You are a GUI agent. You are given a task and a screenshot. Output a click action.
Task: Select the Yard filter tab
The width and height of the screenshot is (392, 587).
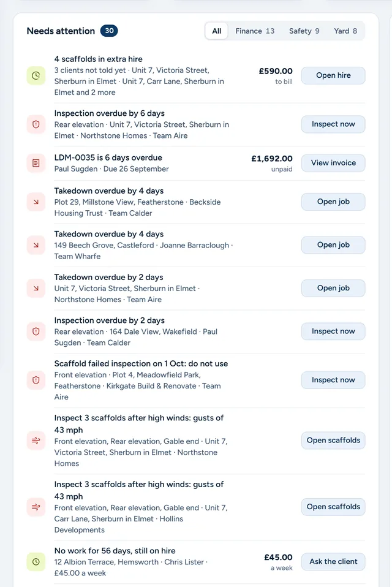pos(345,31)
